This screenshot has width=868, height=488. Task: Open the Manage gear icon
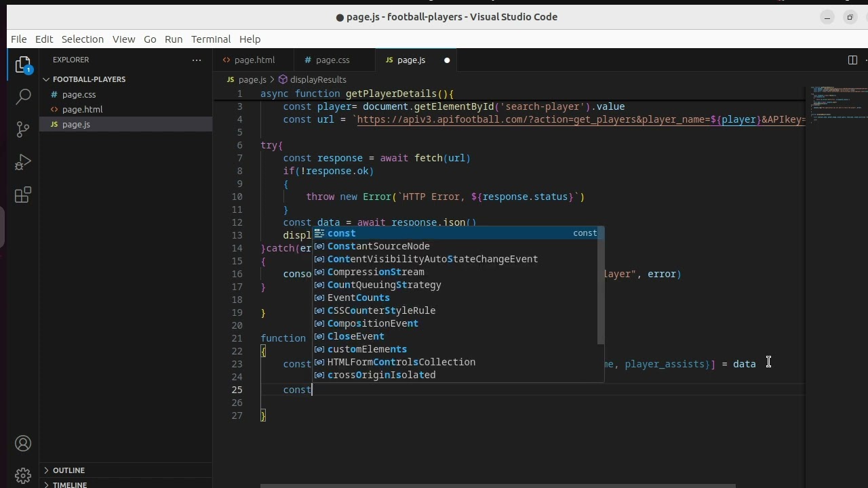click(23, 476)
